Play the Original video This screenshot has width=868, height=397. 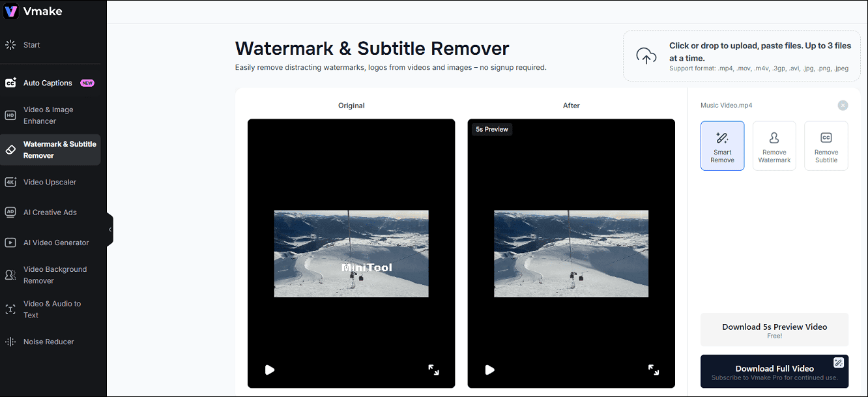tap(270, 370)
